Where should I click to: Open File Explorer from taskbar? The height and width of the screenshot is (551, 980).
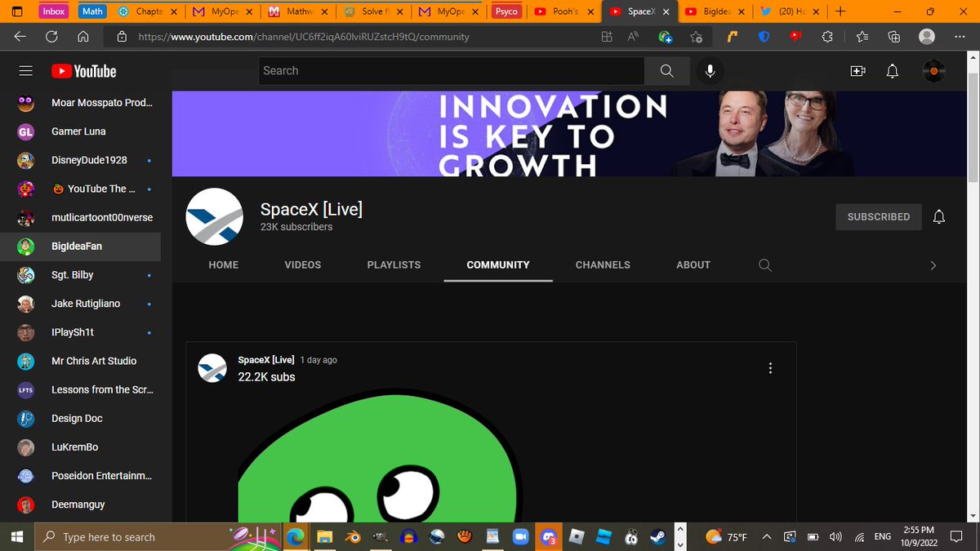pos(325,537)
